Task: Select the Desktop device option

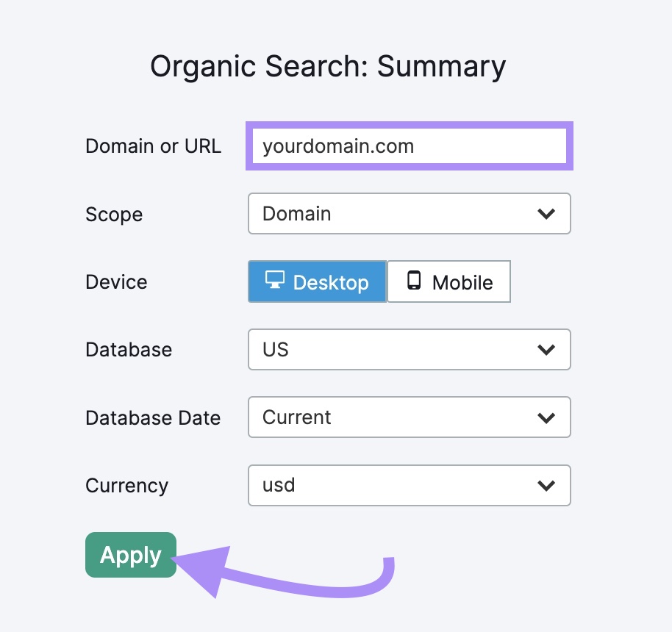Action: click(316, 281)
